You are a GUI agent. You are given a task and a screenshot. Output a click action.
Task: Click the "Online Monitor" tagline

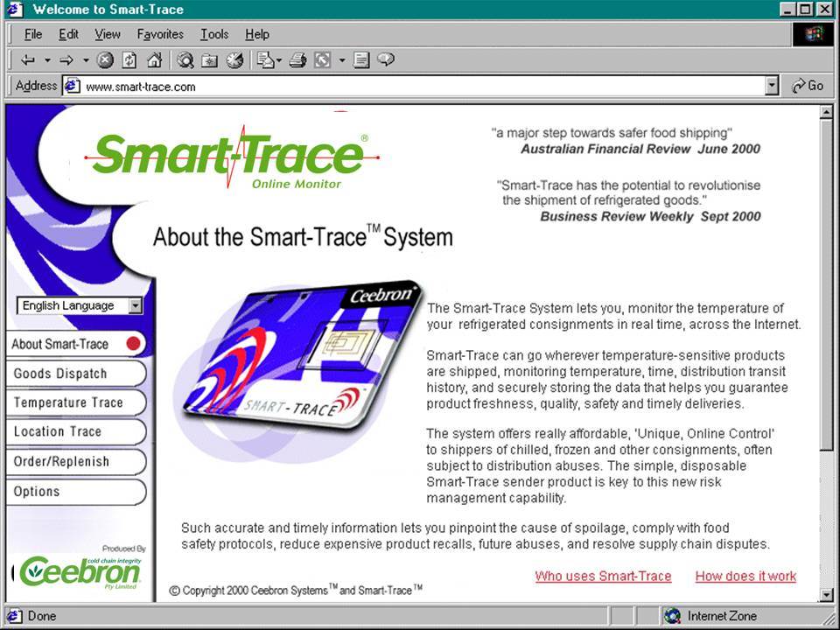click(x=297, y=184)
